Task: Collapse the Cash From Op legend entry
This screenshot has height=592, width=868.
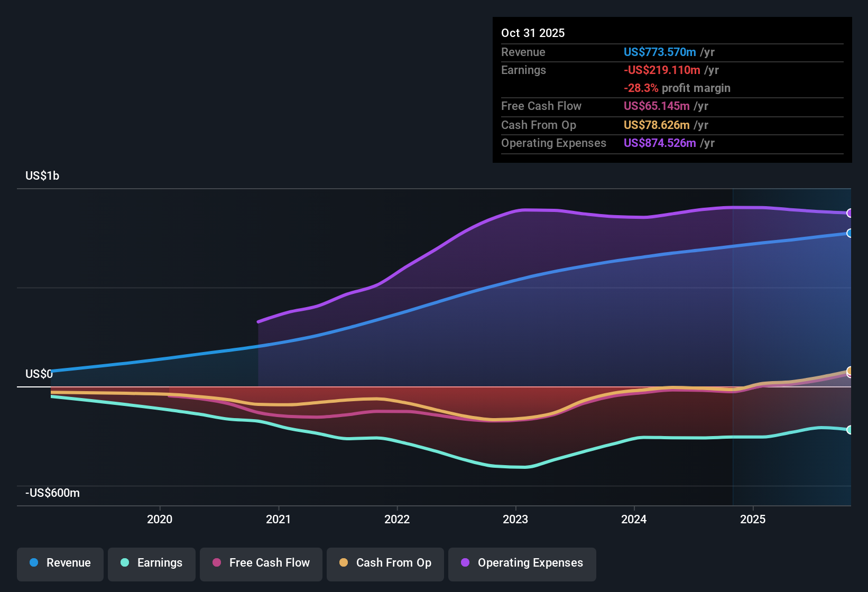Action: point(385,563)
